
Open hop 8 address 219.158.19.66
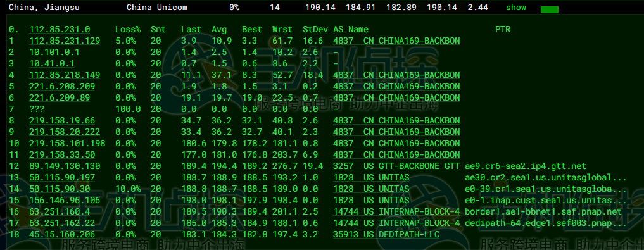(62, 121)
